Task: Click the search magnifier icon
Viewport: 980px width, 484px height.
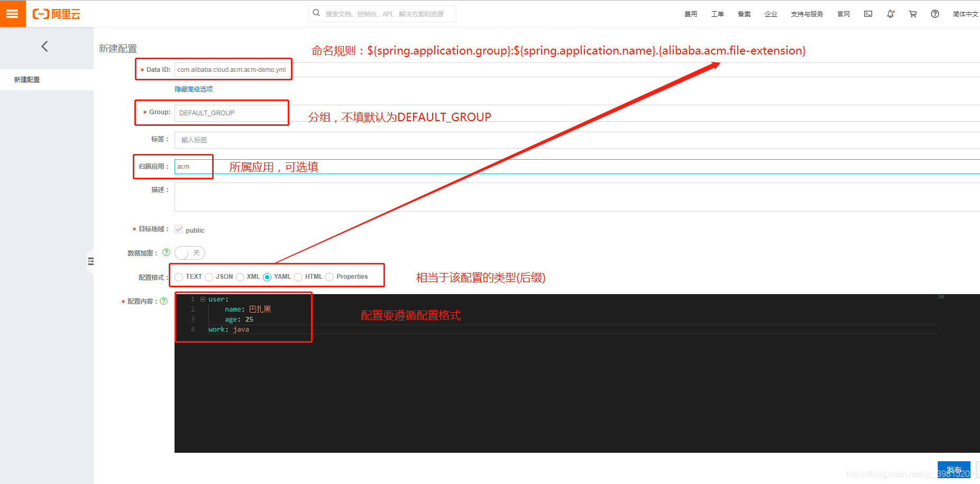Action: coord(316,13)
